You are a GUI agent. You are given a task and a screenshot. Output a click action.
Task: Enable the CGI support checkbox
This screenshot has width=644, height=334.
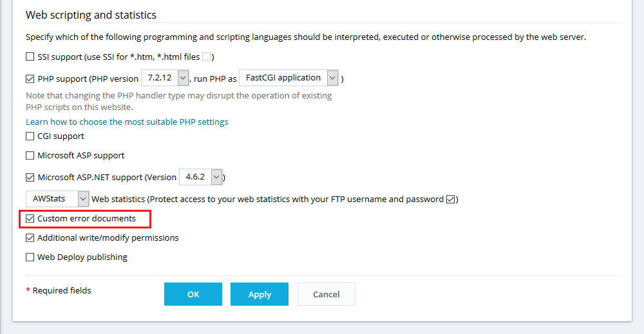30,136
